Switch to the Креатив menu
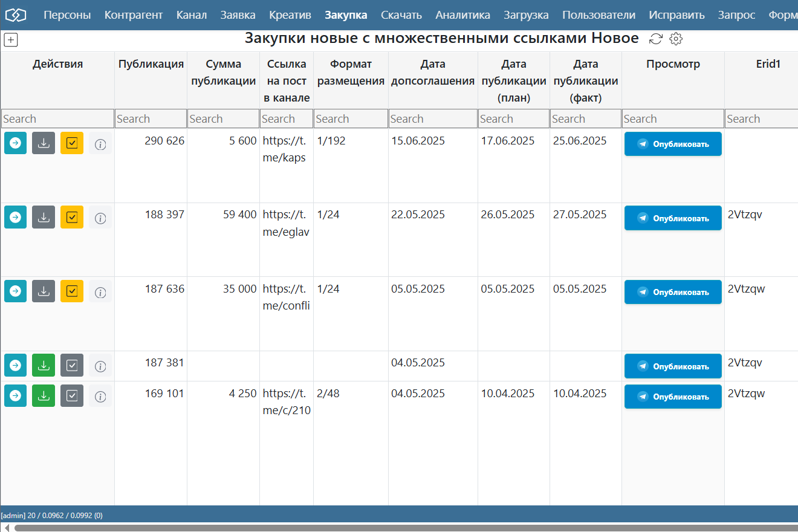 pos(290,15)
